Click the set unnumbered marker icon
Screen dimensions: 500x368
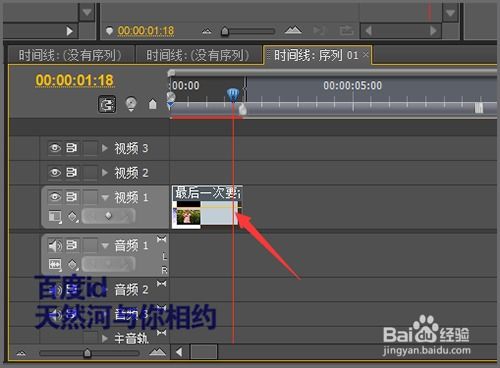coord(153,104)
